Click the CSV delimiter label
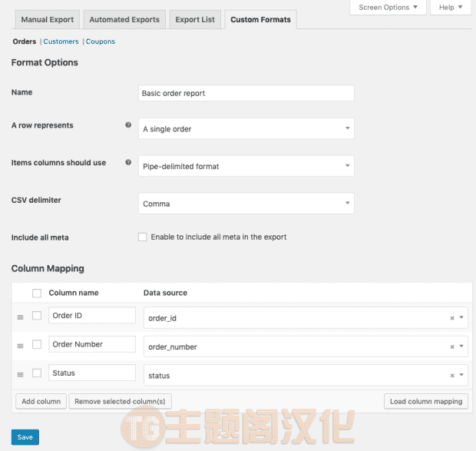The image size is (476, 451). point(36,200)
